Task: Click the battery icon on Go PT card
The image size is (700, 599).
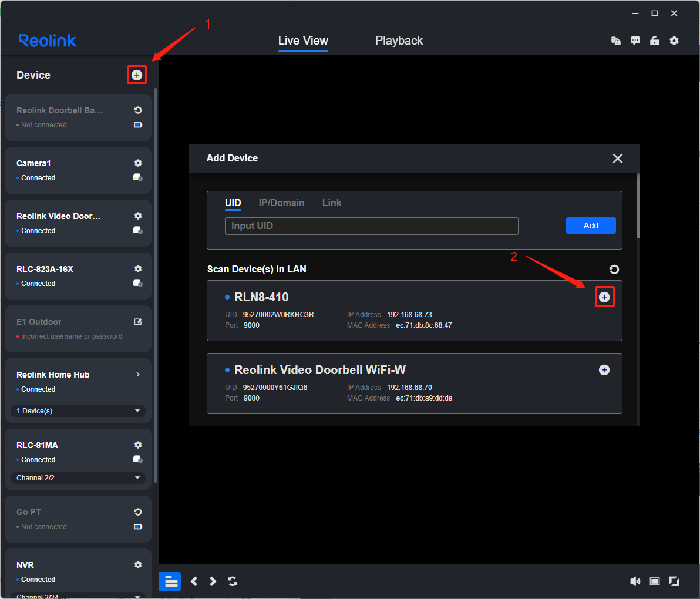Action: click(138, 527)
